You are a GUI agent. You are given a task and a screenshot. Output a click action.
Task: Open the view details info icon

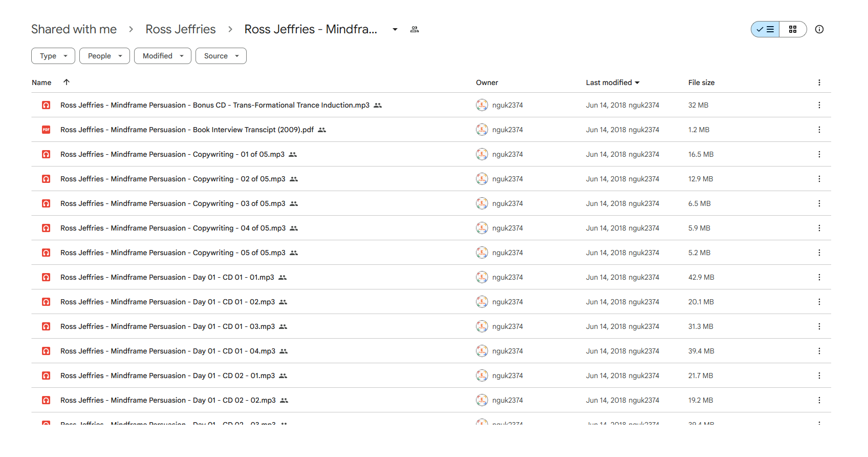[819, 29]
